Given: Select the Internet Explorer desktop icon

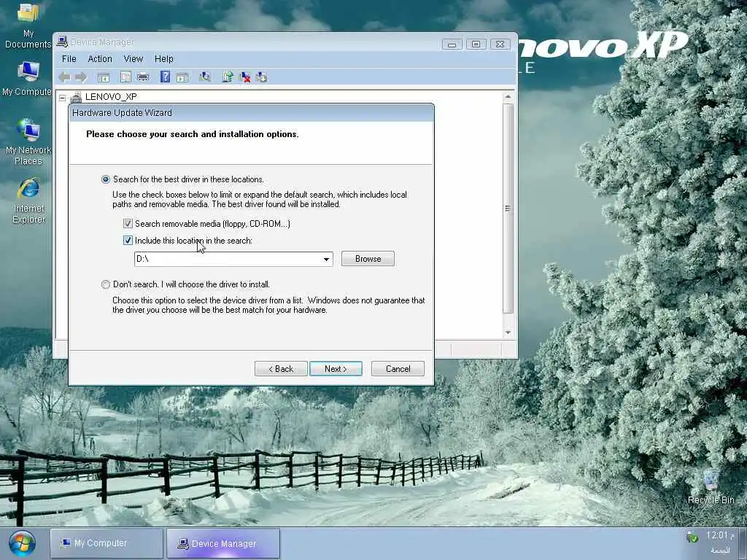Looking at the screenshot, I should pyautogui.click(x=28, y=201).
